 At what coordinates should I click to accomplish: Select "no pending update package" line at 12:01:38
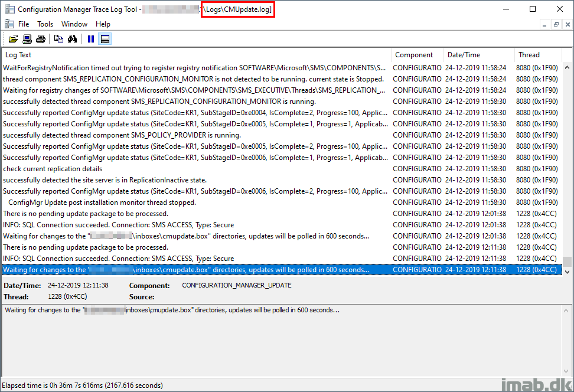tap(282, 214)
